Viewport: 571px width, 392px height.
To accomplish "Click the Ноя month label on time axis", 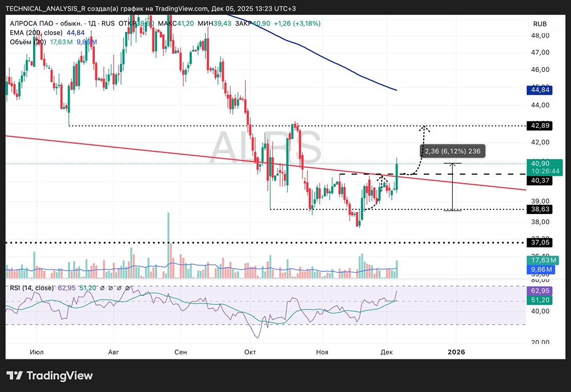I will point(322,352).
